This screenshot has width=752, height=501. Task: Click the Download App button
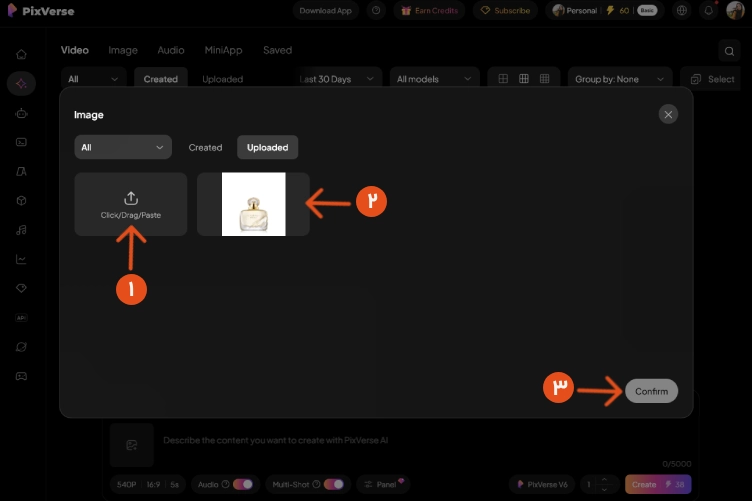click(x=326, y=11)
